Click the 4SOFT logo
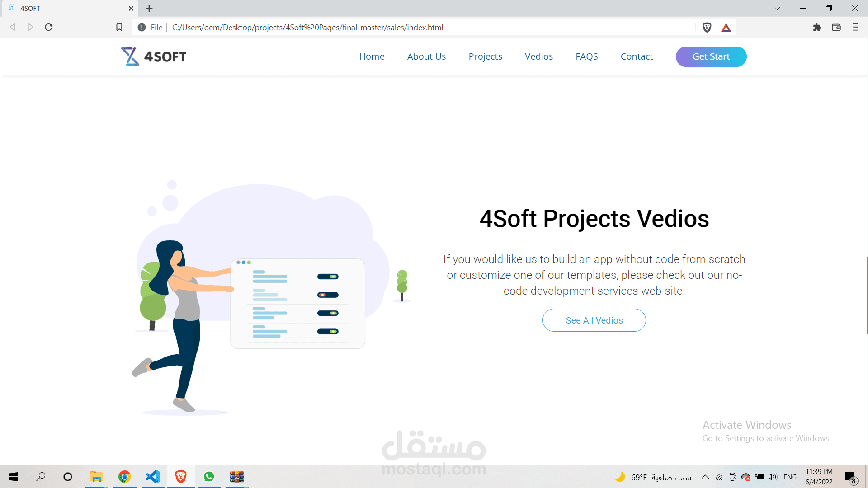The image size is (868, 488). pos(154,56)
